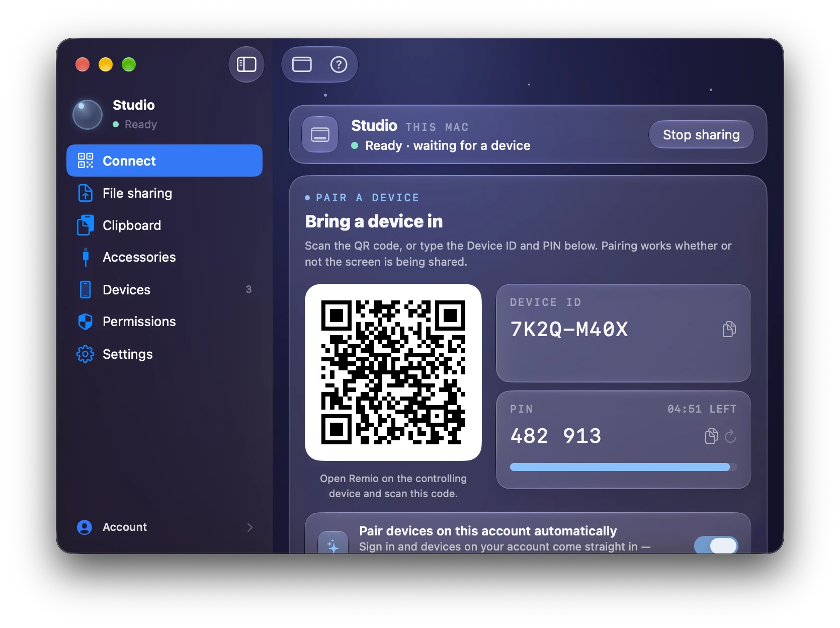Click the window view toolbar icon

(302, 64)
